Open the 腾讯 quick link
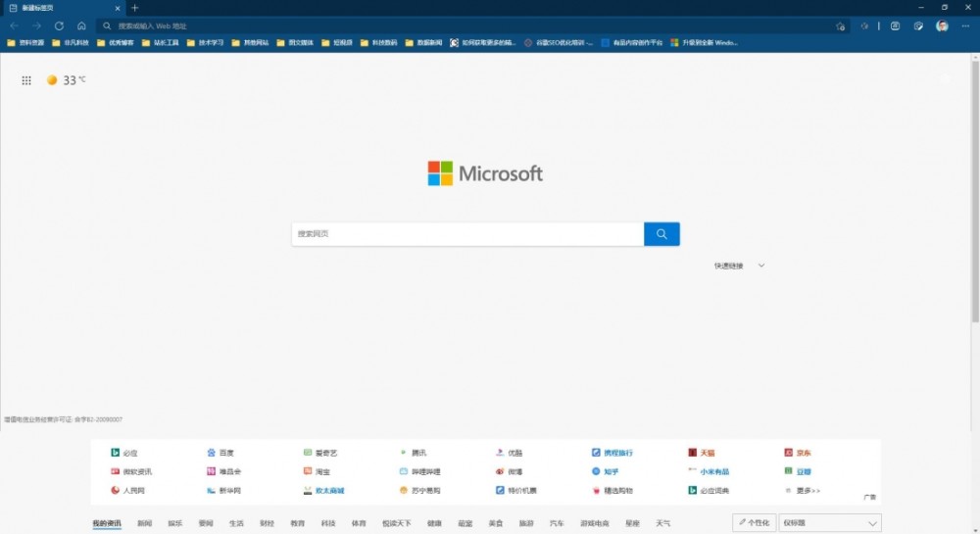The width and height of the screenshot is (980, 534). point(413,453)
